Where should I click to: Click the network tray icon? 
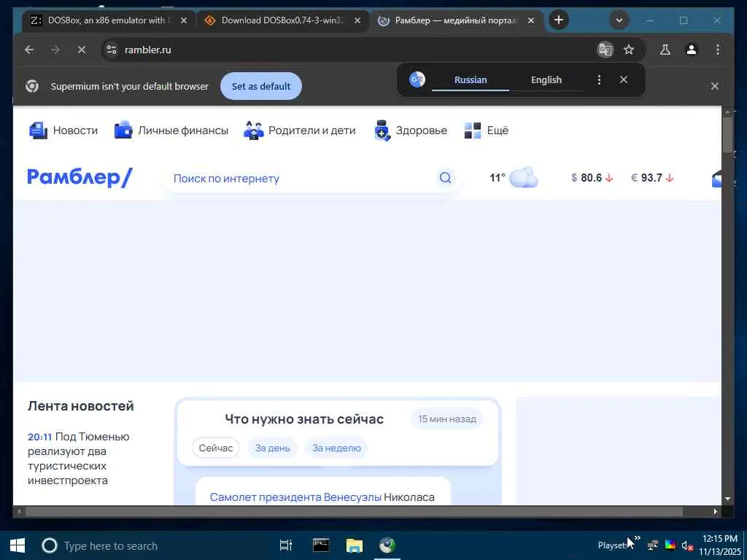click(x=653, y=545)
